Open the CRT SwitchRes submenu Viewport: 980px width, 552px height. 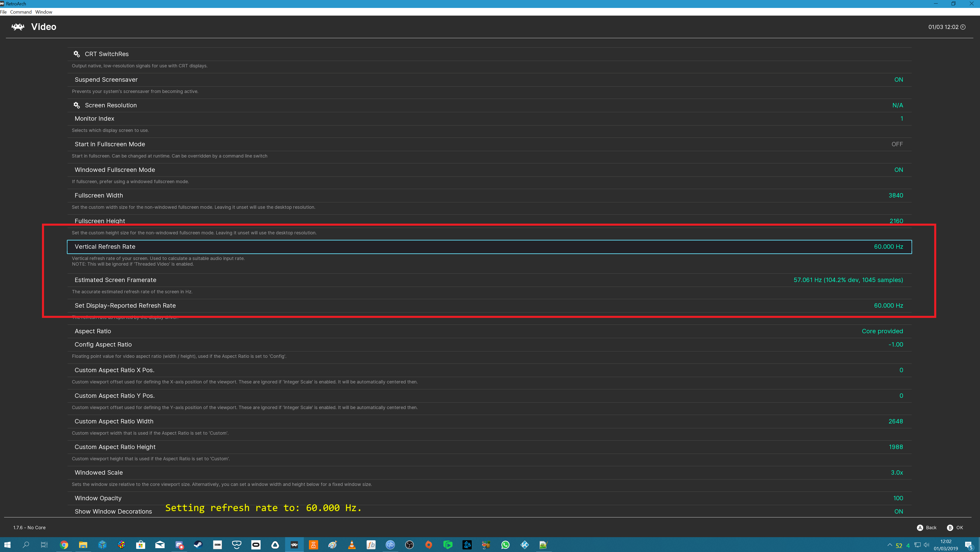coord(490,54)
